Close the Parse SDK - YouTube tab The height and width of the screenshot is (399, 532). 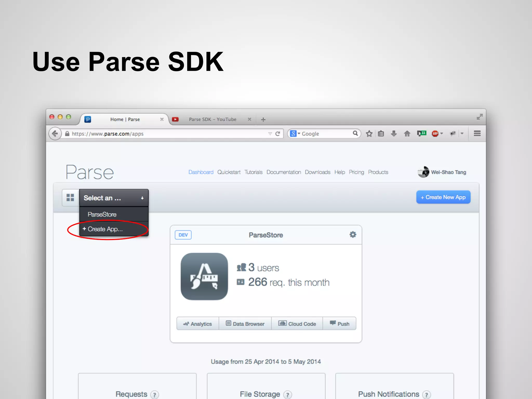click(249, 119)
